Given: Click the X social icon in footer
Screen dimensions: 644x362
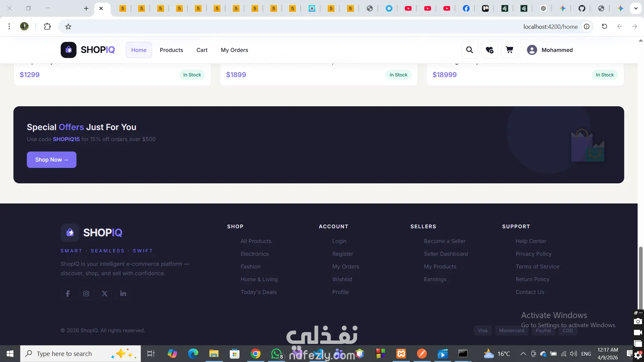Looking at the screenshot, I should coord(105,294).
